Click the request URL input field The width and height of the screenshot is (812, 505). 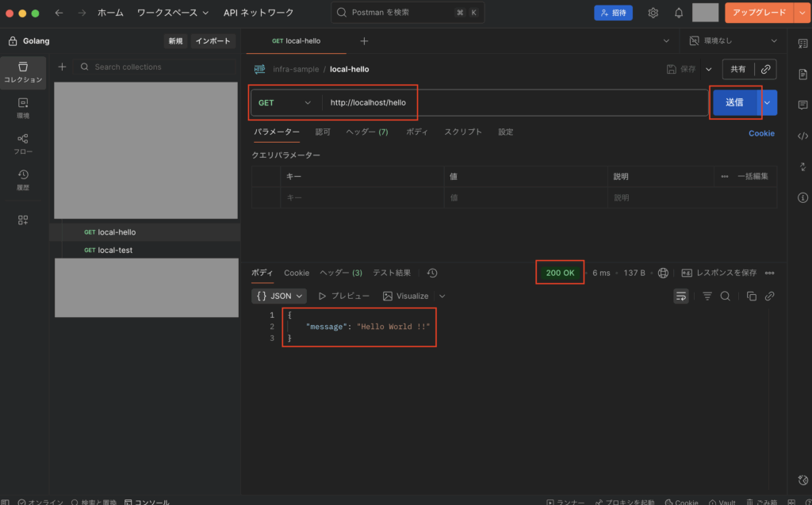[x=515, y=102]
